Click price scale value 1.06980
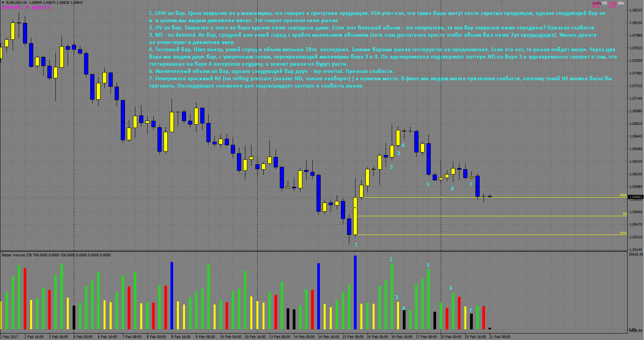 click(636, 111)
